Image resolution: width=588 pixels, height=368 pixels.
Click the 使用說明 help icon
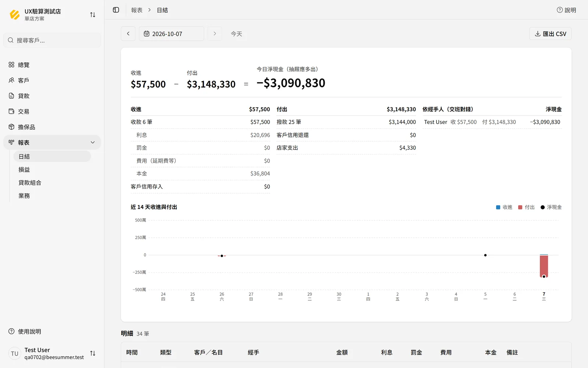(x=11, y=331)
